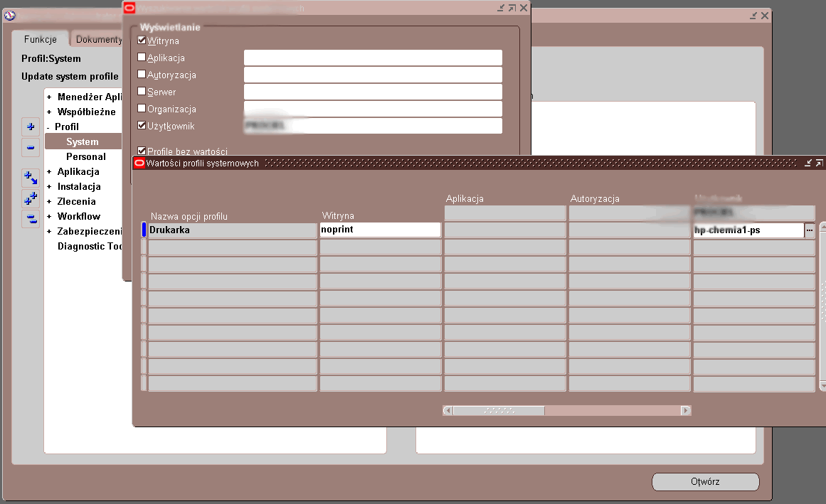The height and width of the screenshot is (504, 826).
Task: Click the Otwórz button
Action: (705, 482)
